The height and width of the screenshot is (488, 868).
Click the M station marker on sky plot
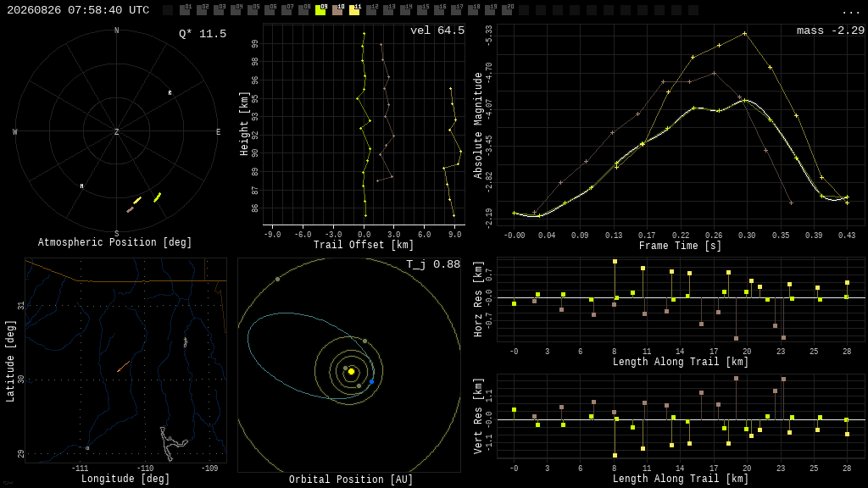click(82, 186)
